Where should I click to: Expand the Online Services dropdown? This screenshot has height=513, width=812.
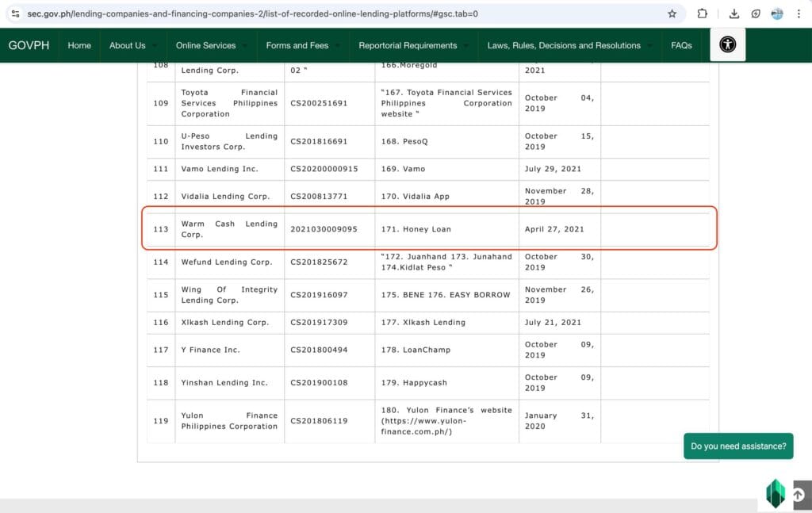click(x=206, y=45)
